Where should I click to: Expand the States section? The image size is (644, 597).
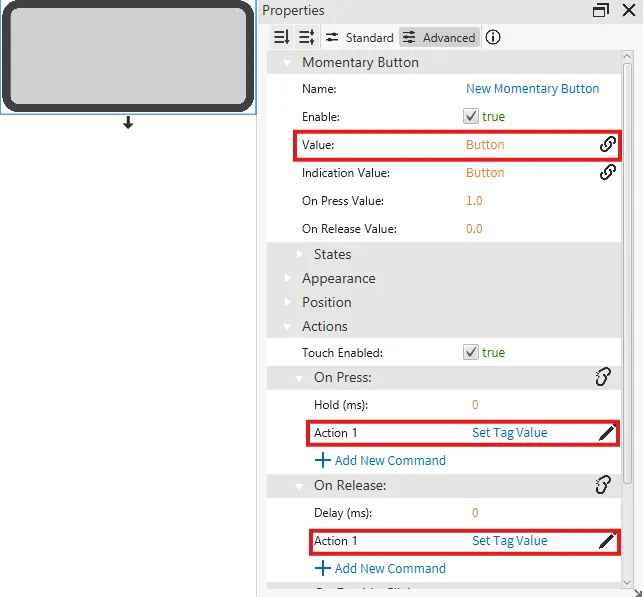point(299,254)
